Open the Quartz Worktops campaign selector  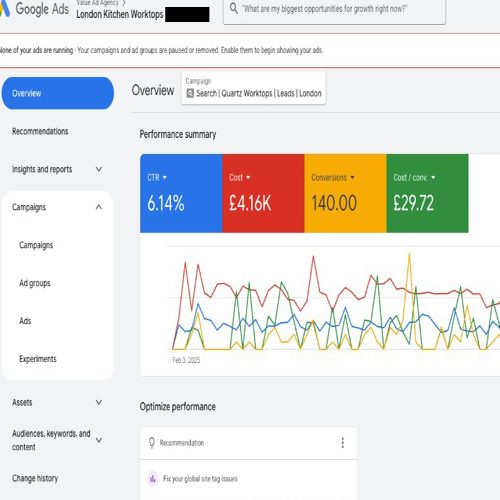click(x=254, y=88)
